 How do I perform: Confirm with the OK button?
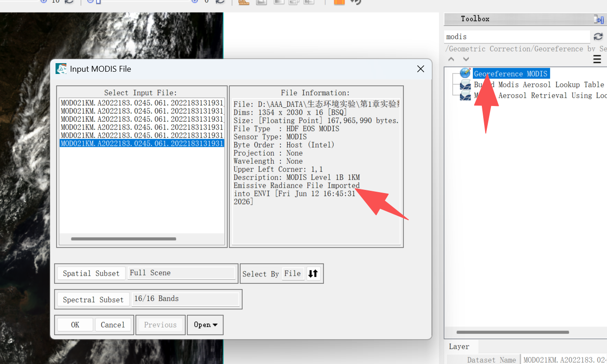coord(75,325)
